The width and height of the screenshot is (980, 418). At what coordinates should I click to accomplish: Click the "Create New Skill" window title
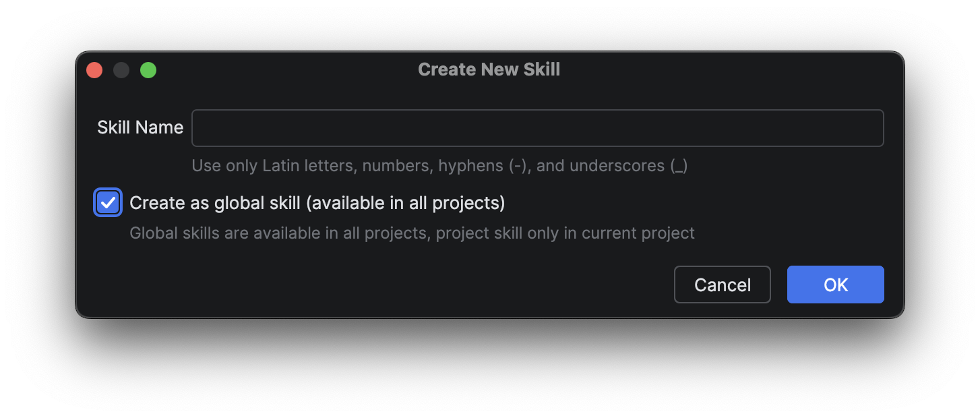(489, 69)
